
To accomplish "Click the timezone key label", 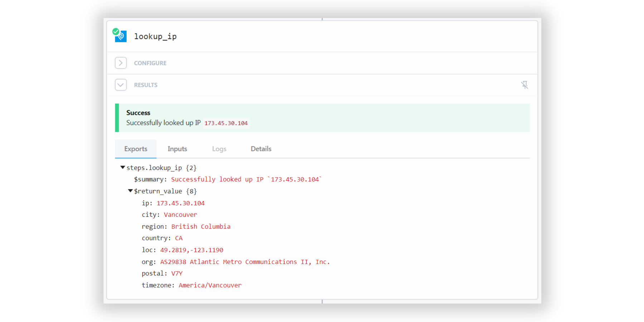I will 158,285.
